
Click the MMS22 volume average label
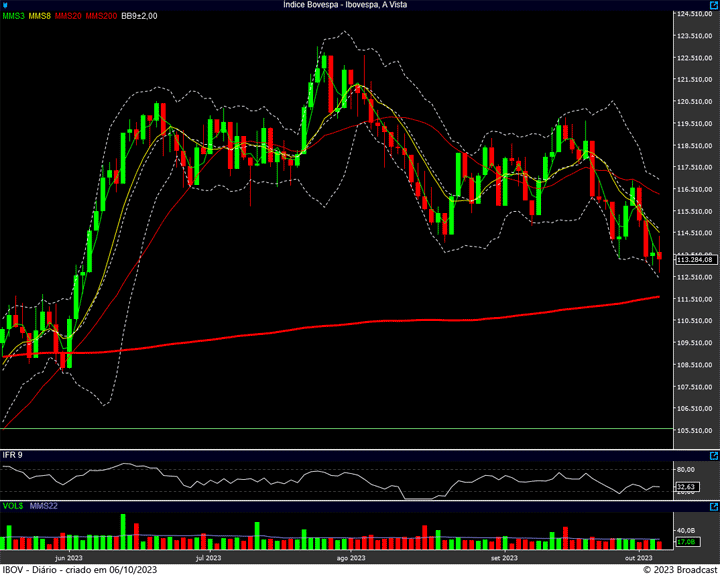(x=44, y=506)
